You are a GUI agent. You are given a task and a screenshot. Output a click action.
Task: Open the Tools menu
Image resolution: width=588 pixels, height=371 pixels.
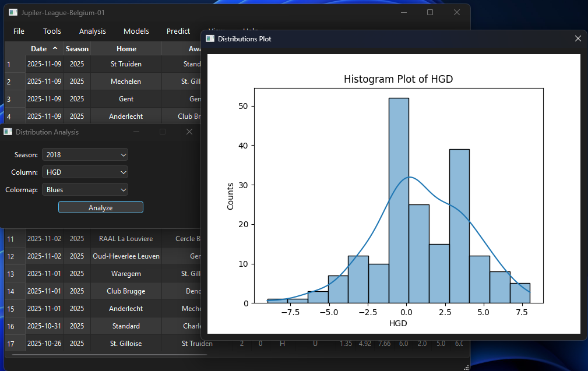[52, 31]
